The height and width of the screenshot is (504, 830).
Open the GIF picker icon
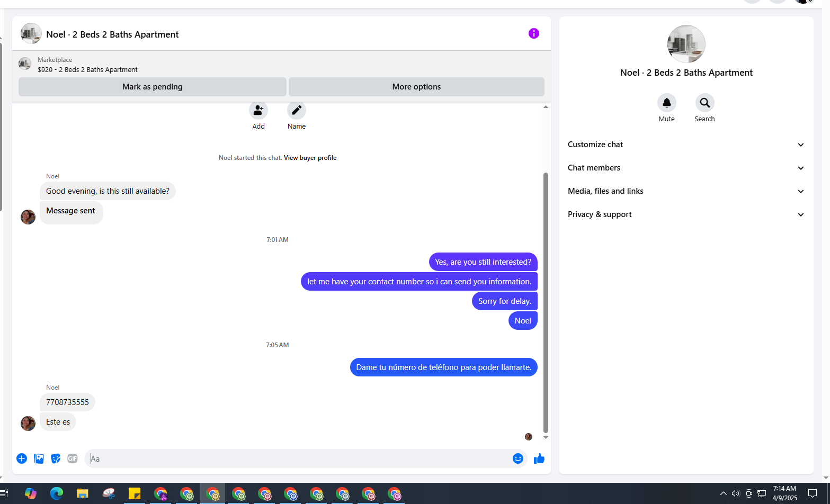pyautogui.click(x=73, y=458)
